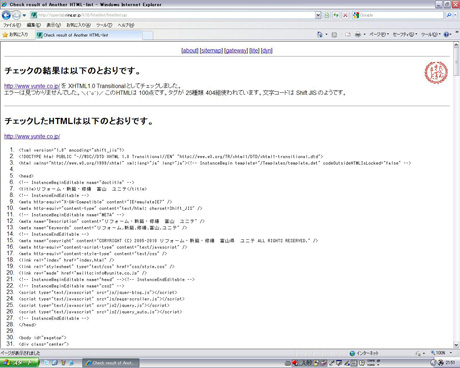
Task: Print the page with the printer icon
Action: click(358, 34)
